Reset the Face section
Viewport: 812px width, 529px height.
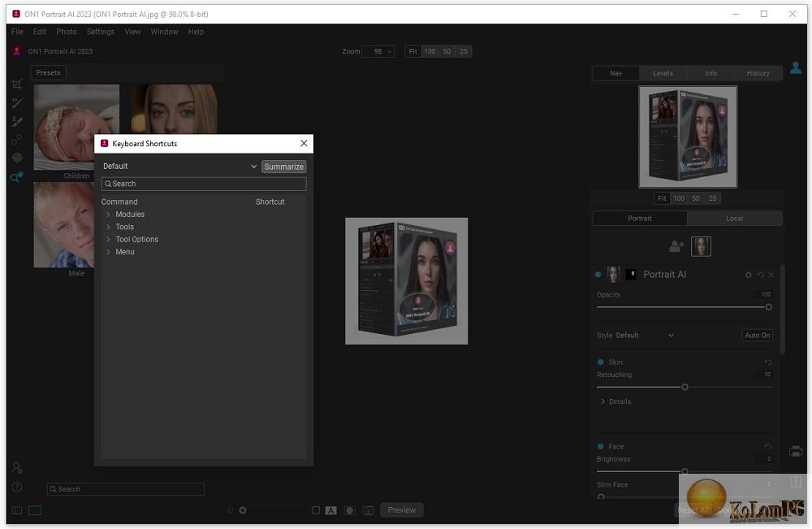pyautogui.click(x=768, y=447)
